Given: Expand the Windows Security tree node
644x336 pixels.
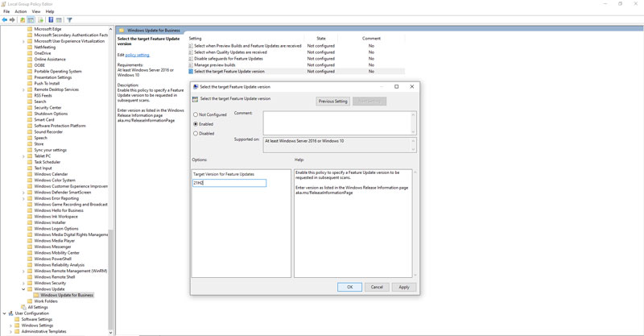Looking at the screenshot, I should [x=23, y=284].
